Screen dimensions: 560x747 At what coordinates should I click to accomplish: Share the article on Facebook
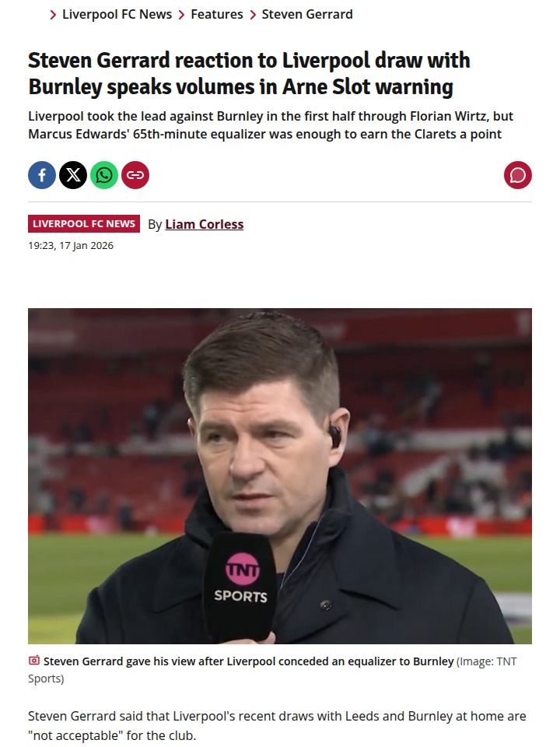point(42,175)
